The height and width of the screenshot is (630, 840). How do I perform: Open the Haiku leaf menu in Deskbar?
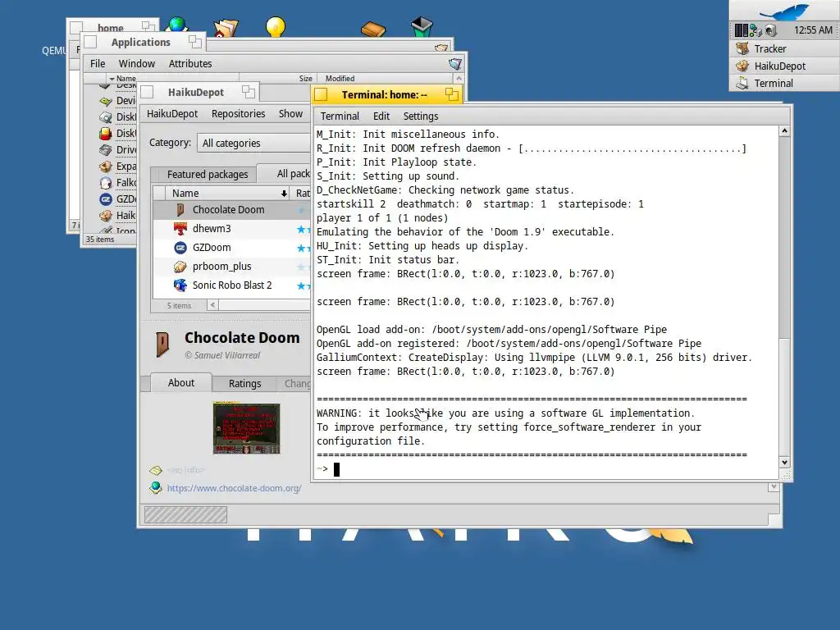[784, 10]
